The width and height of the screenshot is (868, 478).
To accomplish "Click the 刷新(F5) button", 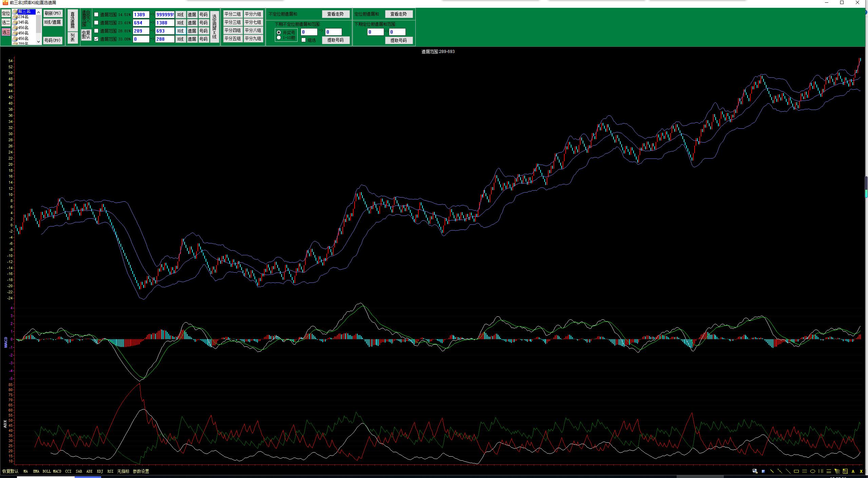I will click(53, 13).
